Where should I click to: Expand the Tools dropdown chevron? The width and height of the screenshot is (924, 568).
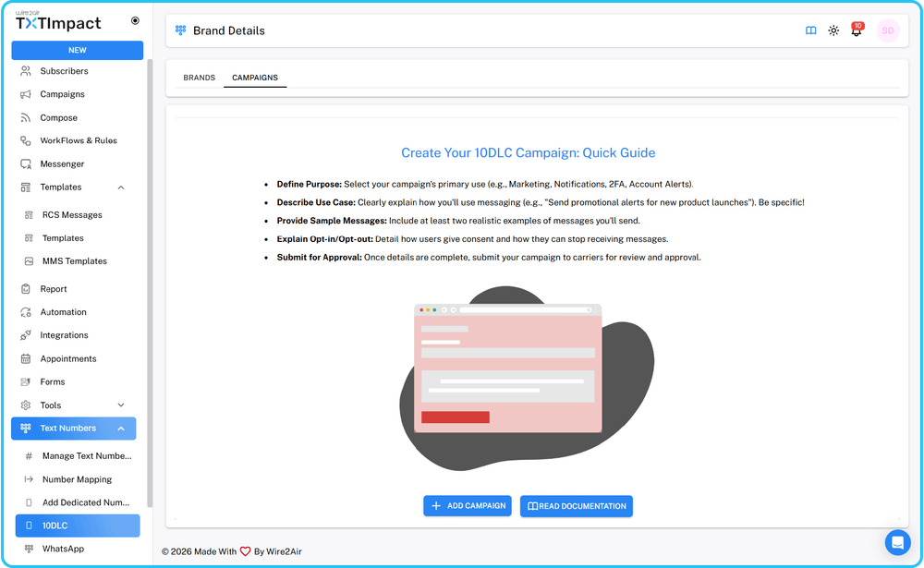pos(121,405)
